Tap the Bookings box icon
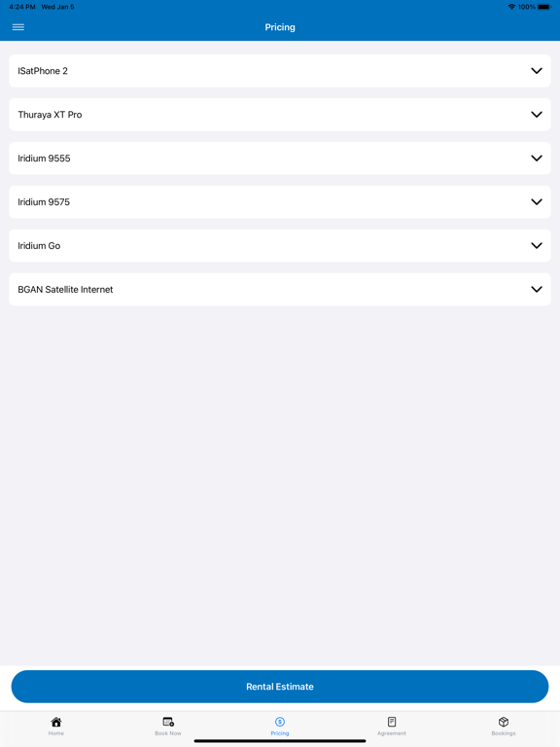 coord(504,722)
